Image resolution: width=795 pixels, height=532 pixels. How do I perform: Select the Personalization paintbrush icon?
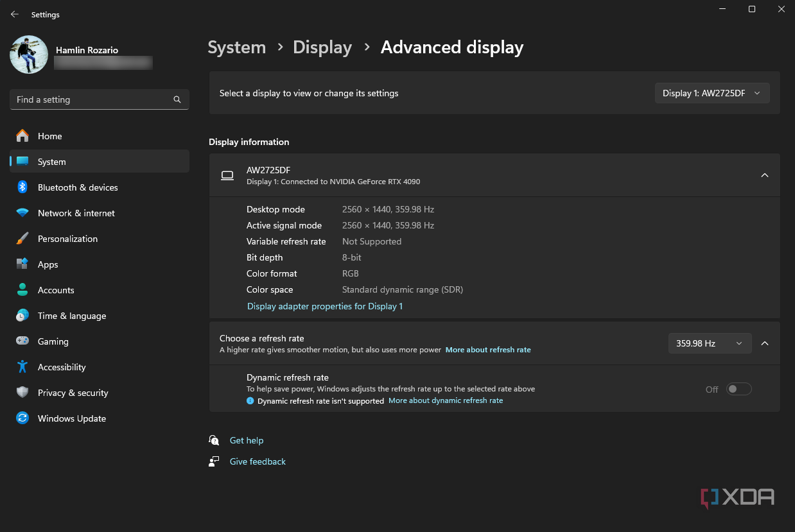[22, 239]
